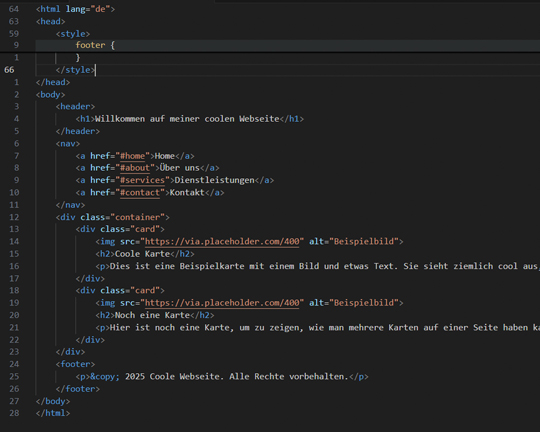The image size is (540, 432).
Task: Click closing </div> on line 17
Action: [90, 279]
